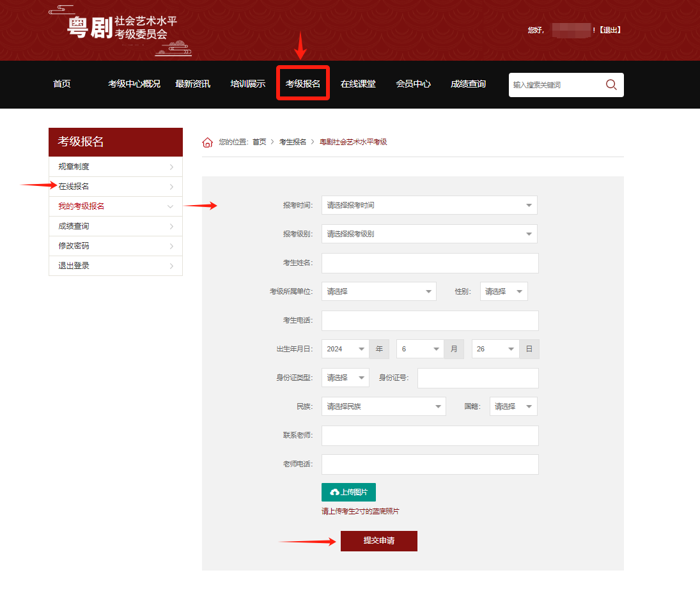Open the 报考时间 dropdown

429,205
